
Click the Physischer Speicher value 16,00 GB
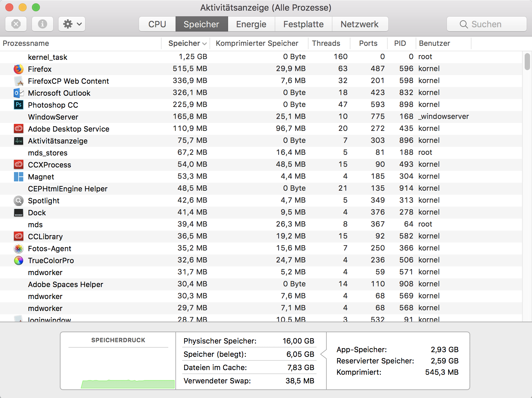[298, 341]
